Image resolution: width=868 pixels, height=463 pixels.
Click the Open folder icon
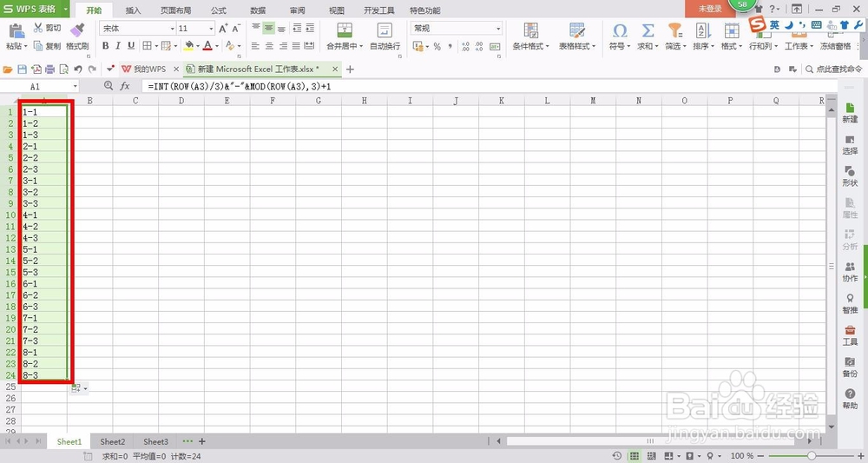[x=8, y=69]
